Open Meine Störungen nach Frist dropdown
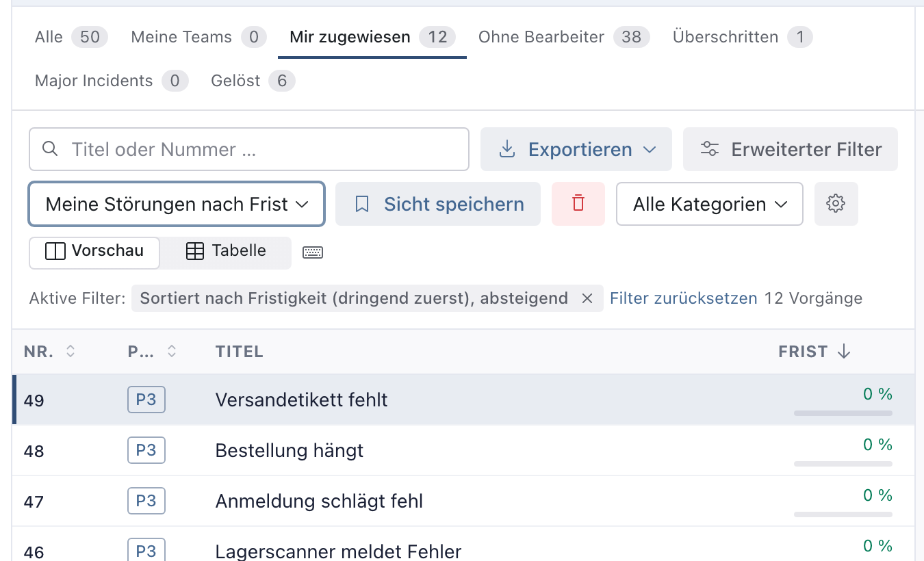The height and width of the screenshot is (561, 924). (177, 204)
